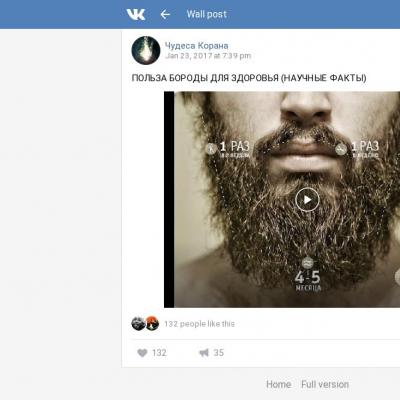Viewport: 400px width, 400px height.
Task: Click the VK logo icon
Action: (136, 14)
